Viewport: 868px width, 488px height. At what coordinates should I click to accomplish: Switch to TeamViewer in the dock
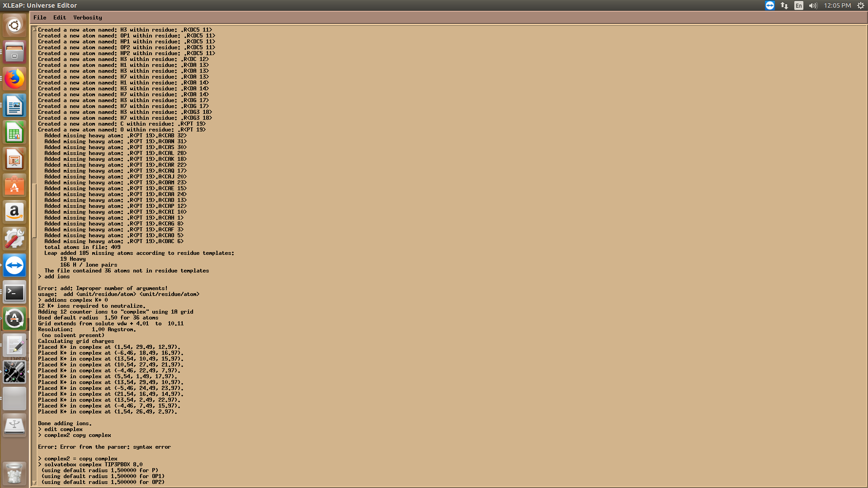(x=14, y=266)
